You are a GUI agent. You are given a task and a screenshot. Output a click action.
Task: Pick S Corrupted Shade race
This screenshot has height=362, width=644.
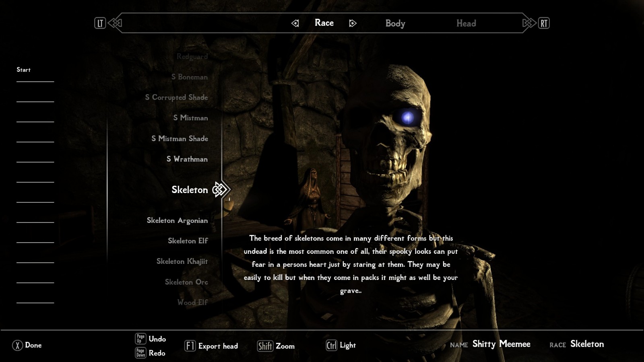pyautogui.click(x=176, y=97)
